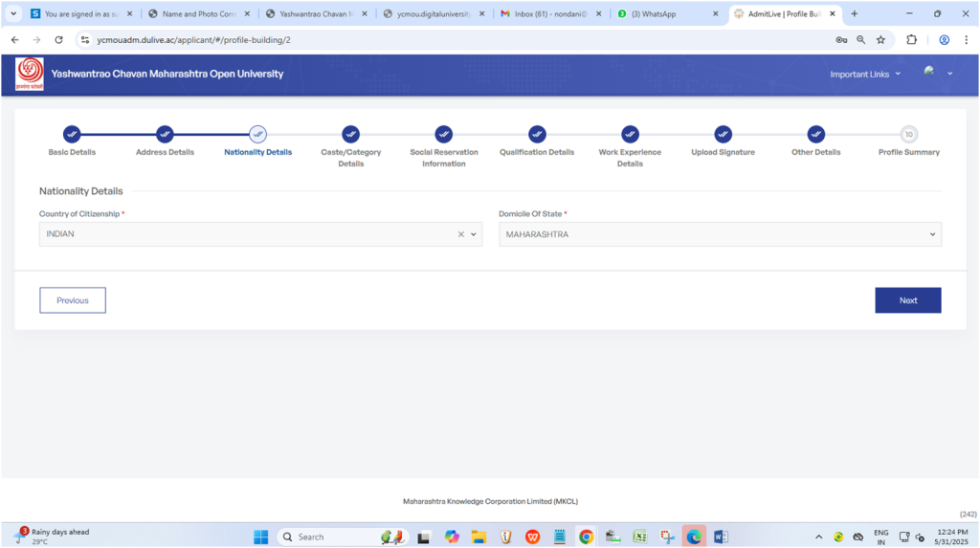Clear the INDIAN citizenship selection
This screenshot has width=980, height=548.
coord(460,234)
